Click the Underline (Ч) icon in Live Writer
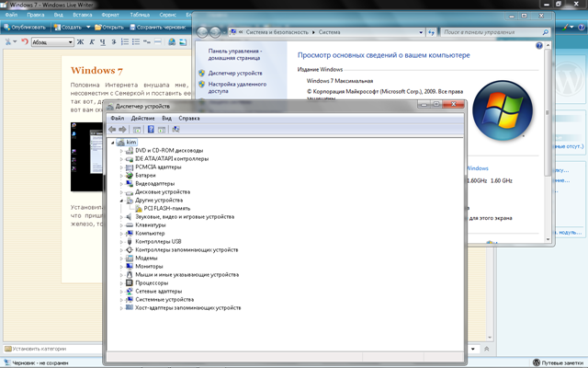The width and height of the screenshot is (588, 368). pos(102,42)
